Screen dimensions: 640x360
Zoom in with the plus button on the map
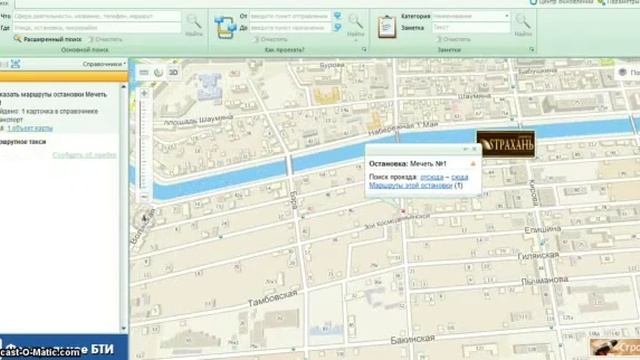coord(144,93)
